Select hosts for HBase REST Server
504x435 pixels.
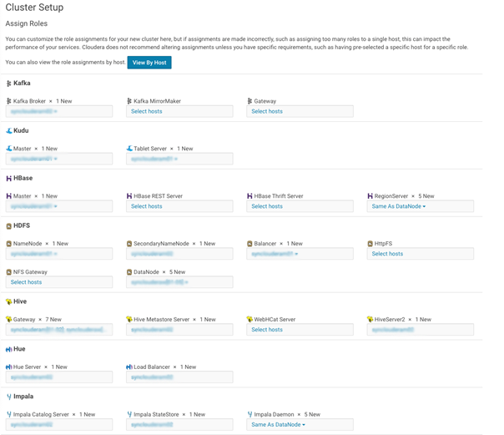[179, 206]
